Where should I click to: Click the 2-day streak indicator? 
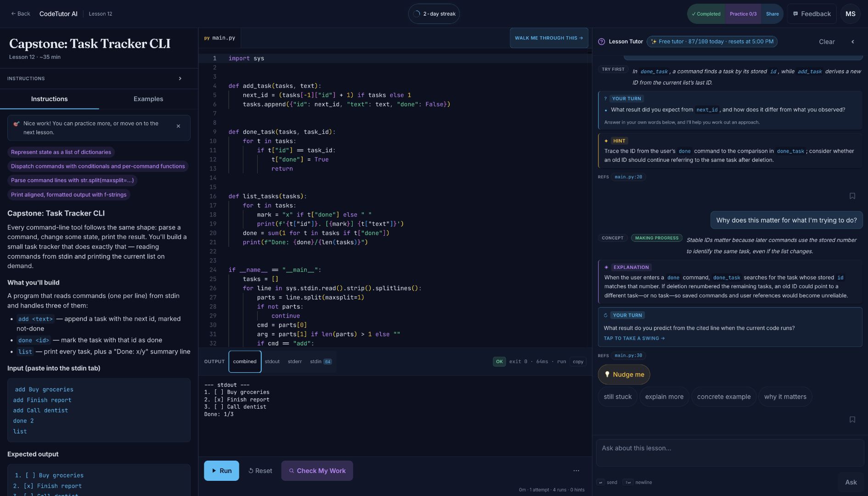pyautogui.click(x=434, y=14)
